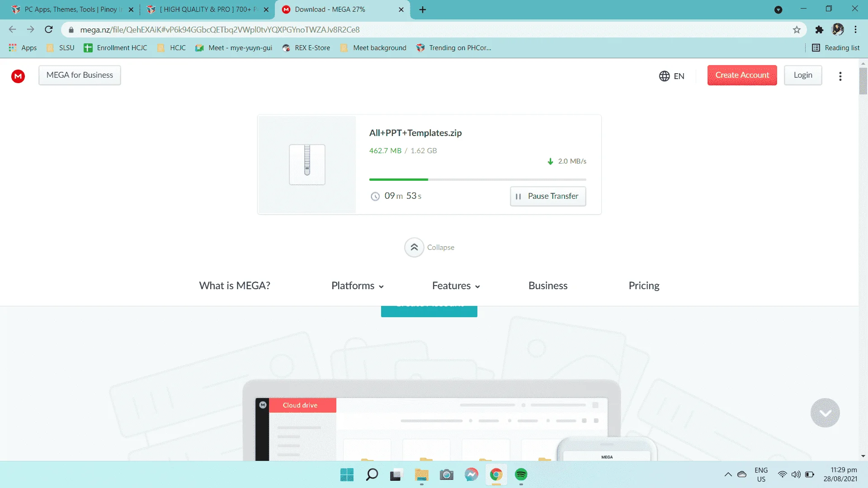Open the Business menu item

point(548,286)
